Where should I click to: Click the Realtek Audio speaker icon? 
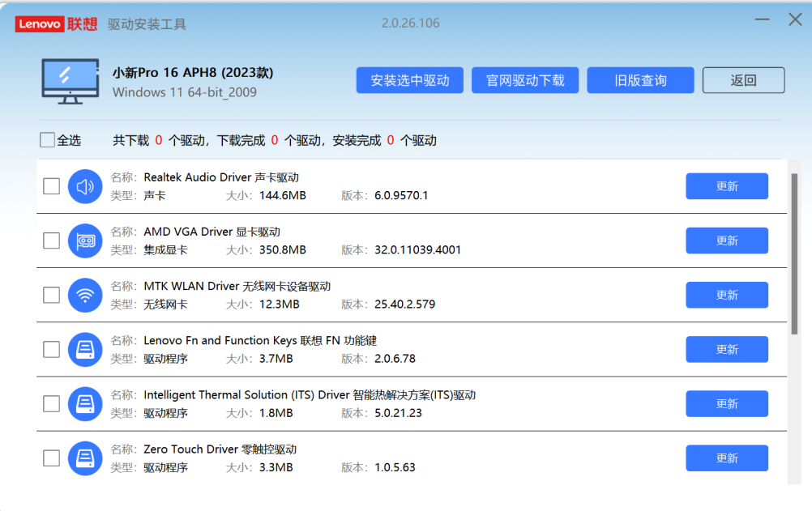85,186
